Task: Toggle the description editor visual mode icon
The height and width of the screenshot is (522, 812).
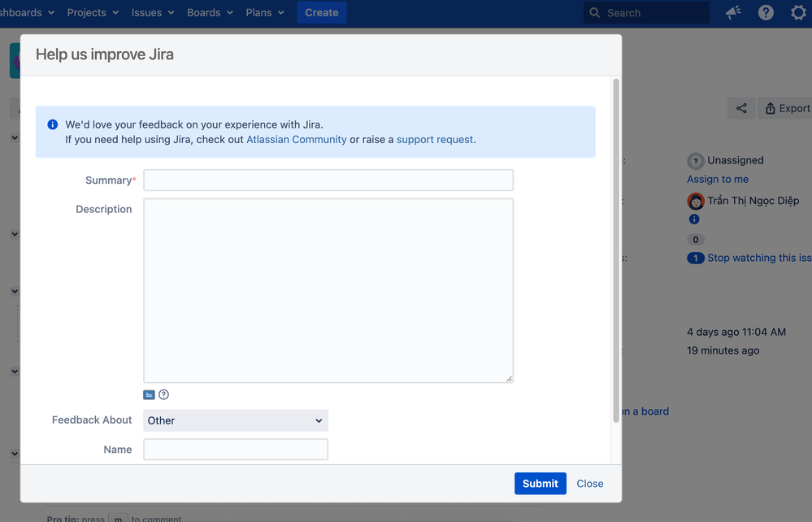Action: click(x=149, y=394)
